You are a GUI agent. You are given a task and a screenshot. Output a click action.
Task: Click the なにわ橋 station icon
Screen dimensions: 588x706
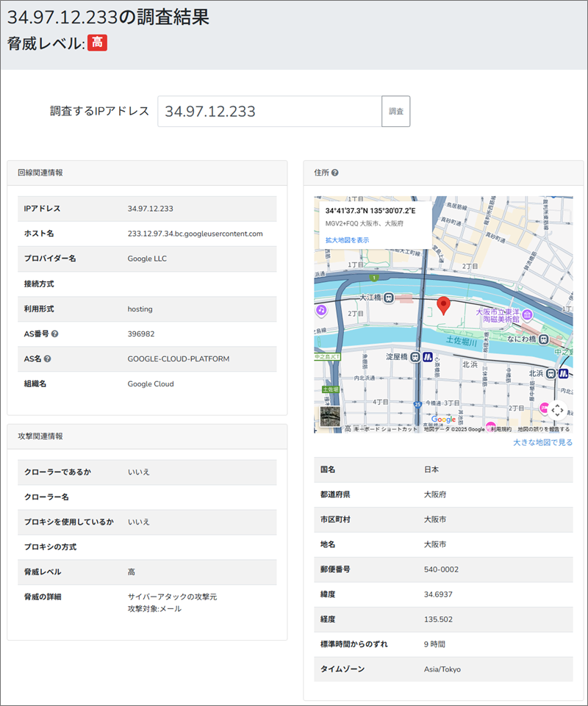(542, 339)
